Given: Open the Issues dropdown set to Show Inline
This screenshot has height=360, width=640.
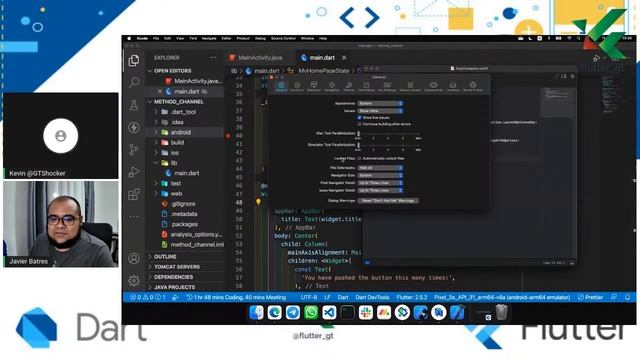Looking at the screenshot, I should (x=380, y=111).
